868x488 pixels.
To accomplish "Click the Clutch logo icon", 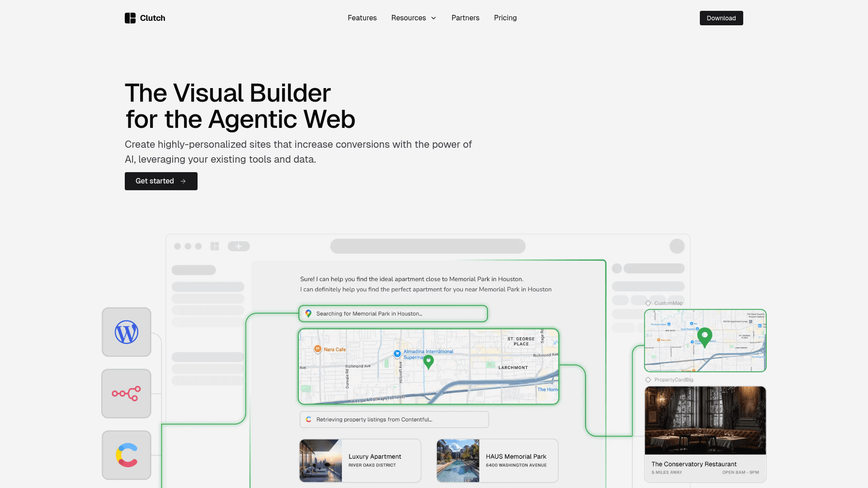I will pos(130,18).
